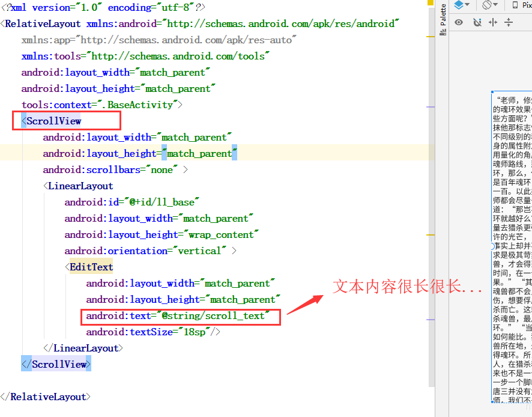The image size is (532, 417).
Task: Click android:scrollbars="none" attribute
Action: (110, 169)
